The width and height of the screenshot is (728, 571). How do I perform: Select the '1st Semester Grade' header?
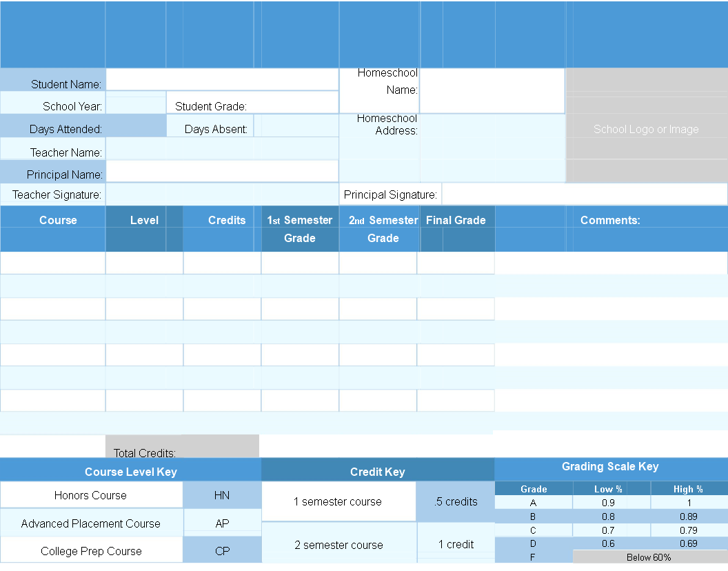(x=300, y=229)
